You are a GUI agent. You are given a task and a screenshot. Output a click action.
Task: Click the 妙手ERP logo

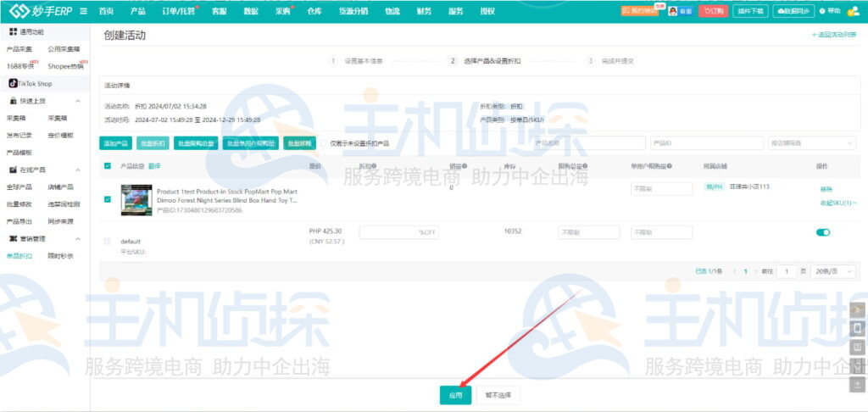pos(41,11)
